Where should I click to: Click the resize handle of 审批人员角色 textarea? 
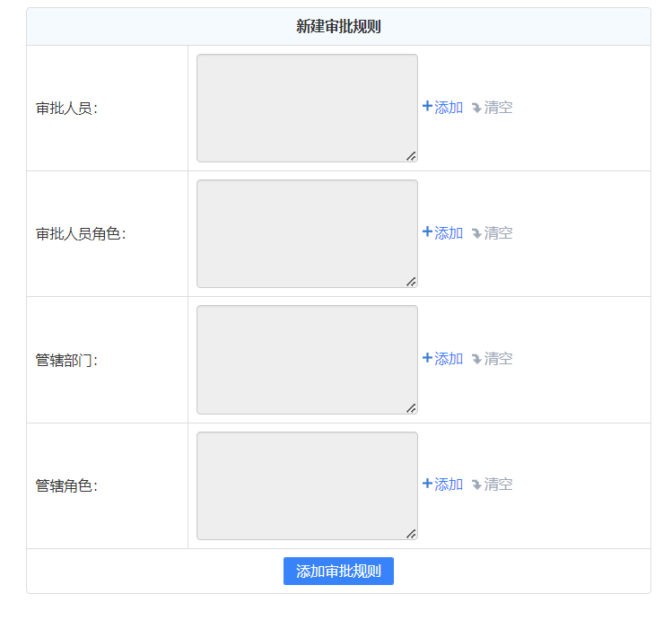411,282
